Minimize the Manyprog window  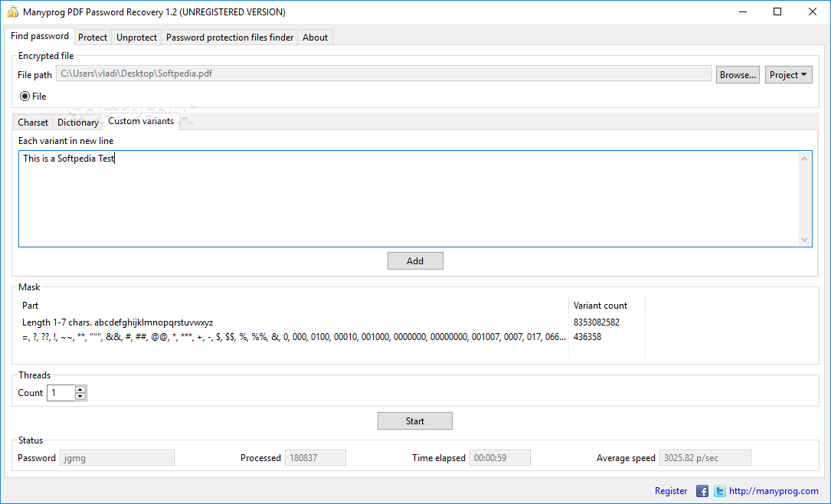[742, 11]
